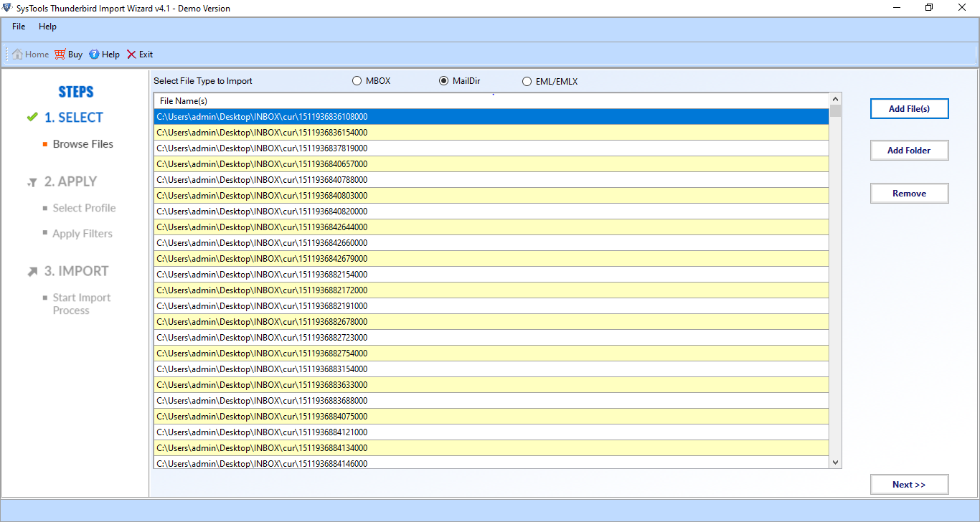Click the 2. APPLY step heading
The width and height of the screenshot is (980, 522).
tap(70, 181)
